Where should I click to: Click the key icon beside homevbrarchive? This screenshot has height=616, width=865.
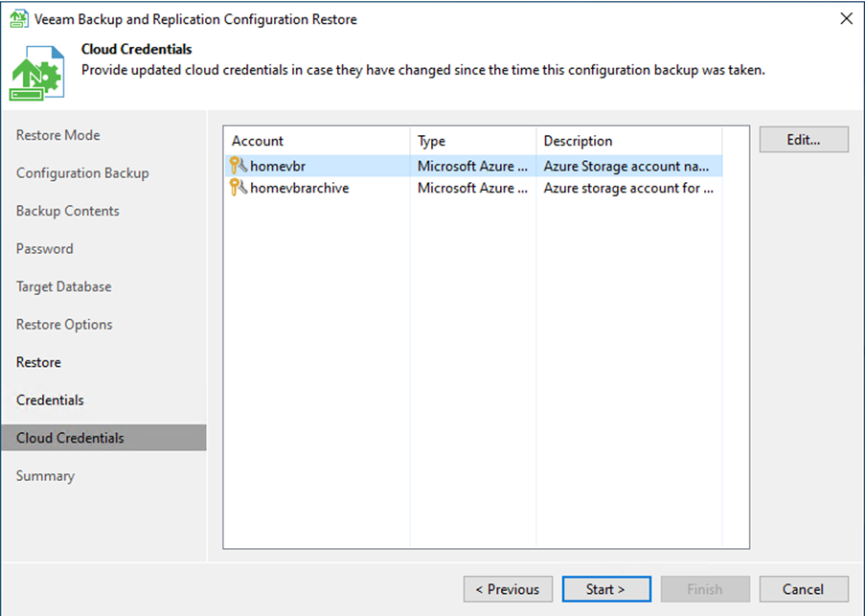[239, 188]
